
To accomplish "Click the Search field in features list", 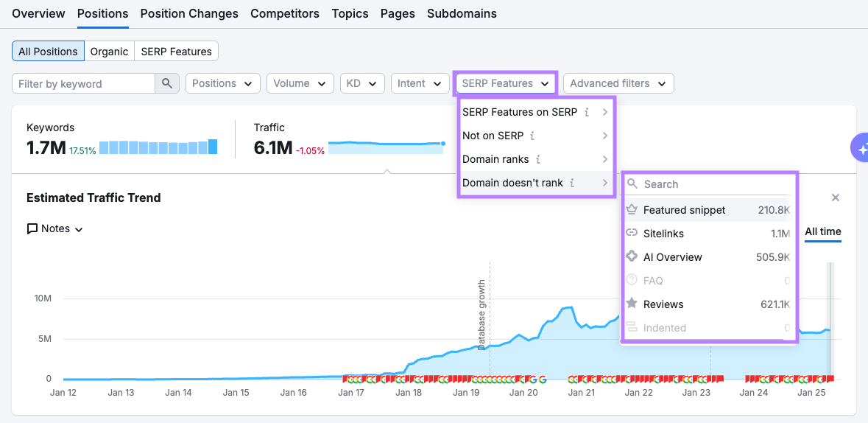I will coord(708,184).
